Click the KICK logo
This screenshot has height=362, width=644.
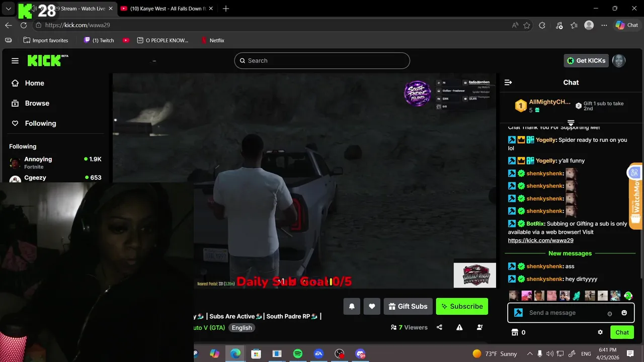[47, 60]
